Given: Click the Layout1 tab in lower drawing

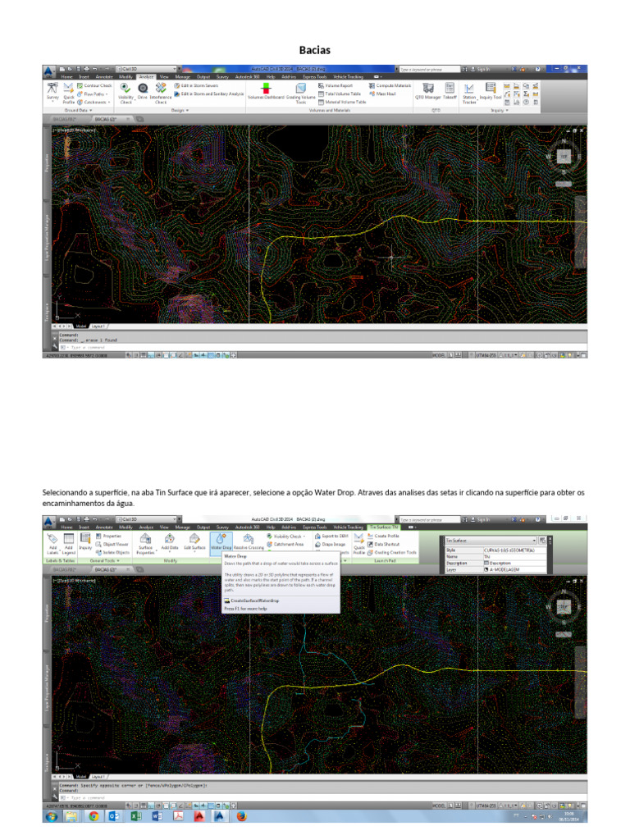Looking at the screenshot, I should coord(98,776).
